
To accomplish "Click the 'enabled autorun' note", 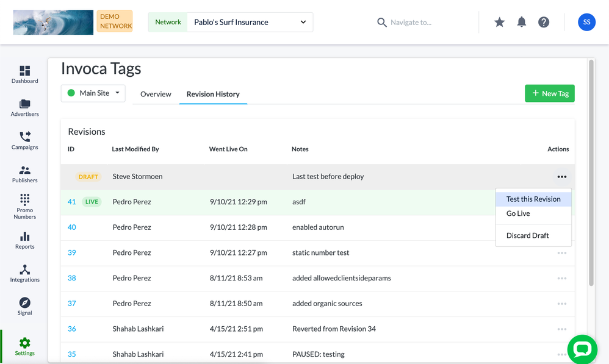I will point(318,227).
